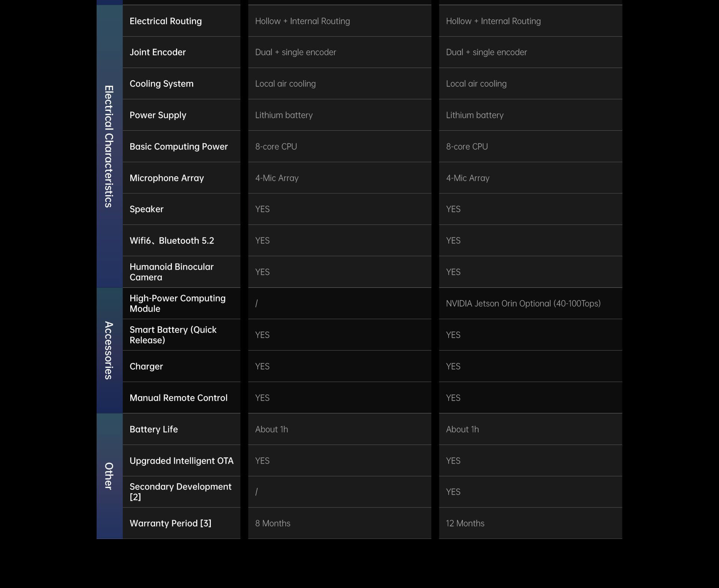The image size is (719, 588).
Task: Click the Electrical Characteristics category sidebar
Action: (x=109, y=146)
